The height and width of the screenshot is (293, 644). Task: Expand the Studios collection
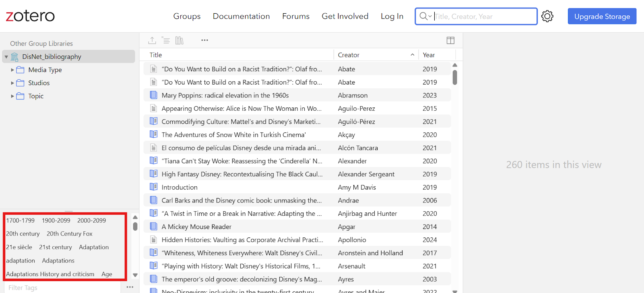click(x=12, y=83)
